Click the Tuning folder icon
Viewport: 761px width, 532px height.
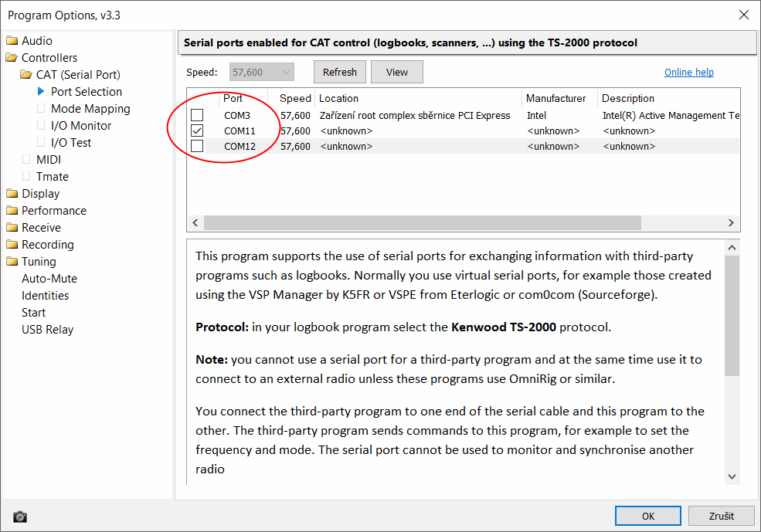pyautogui.click(x=12, y=262)
